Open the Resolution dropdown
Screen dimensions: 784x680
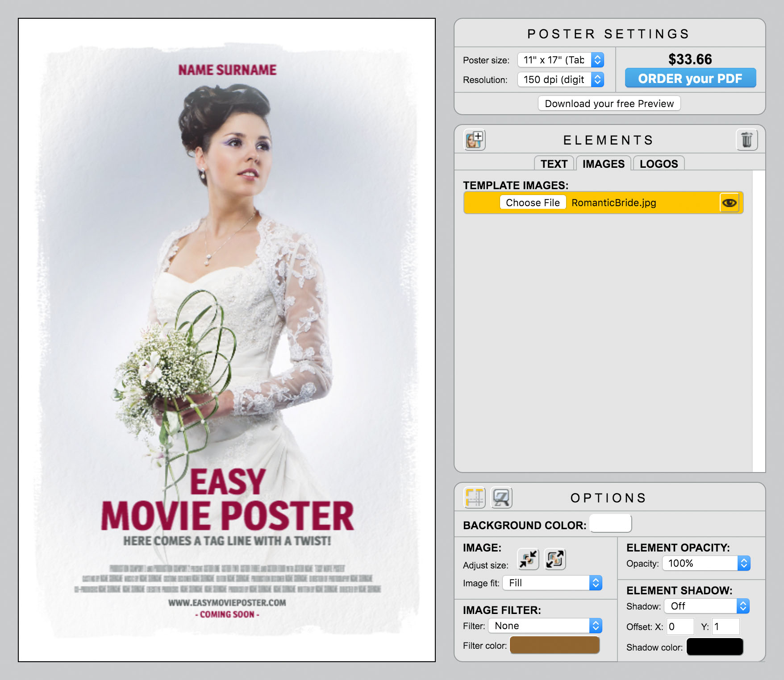[x=560, y=79]
